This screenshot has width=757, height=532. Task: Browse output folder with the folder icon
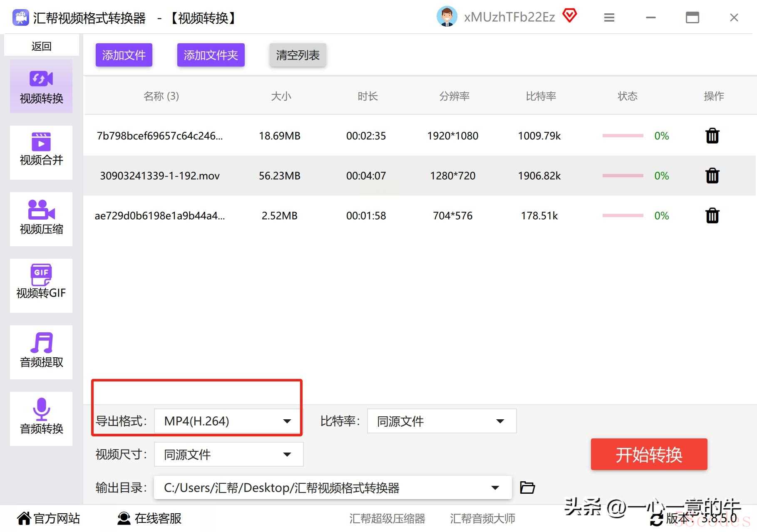coord(527,487)
